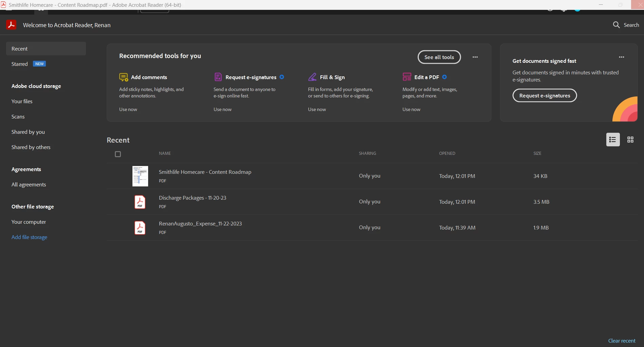The height and width of the screenshot is (347, 644).
Task: Click the 34 KB size cell
Action: pyautogui.click(x=540, y=176)
